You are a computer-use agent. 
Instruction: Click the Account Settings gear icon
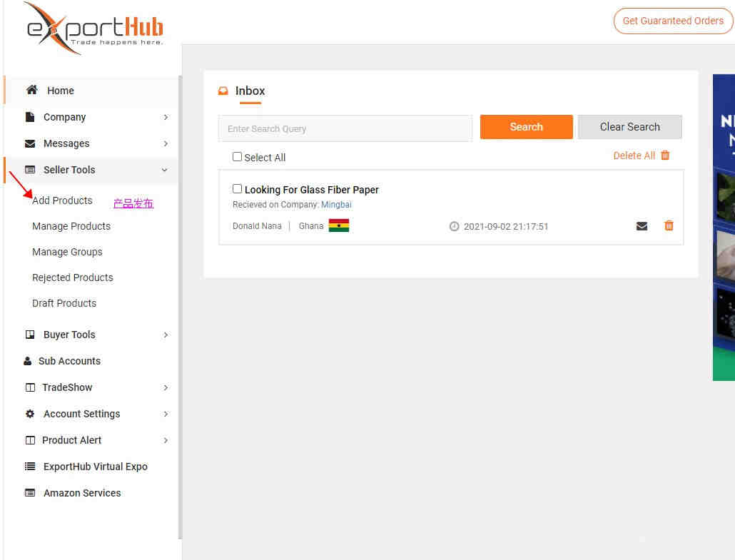coord(30,414)
